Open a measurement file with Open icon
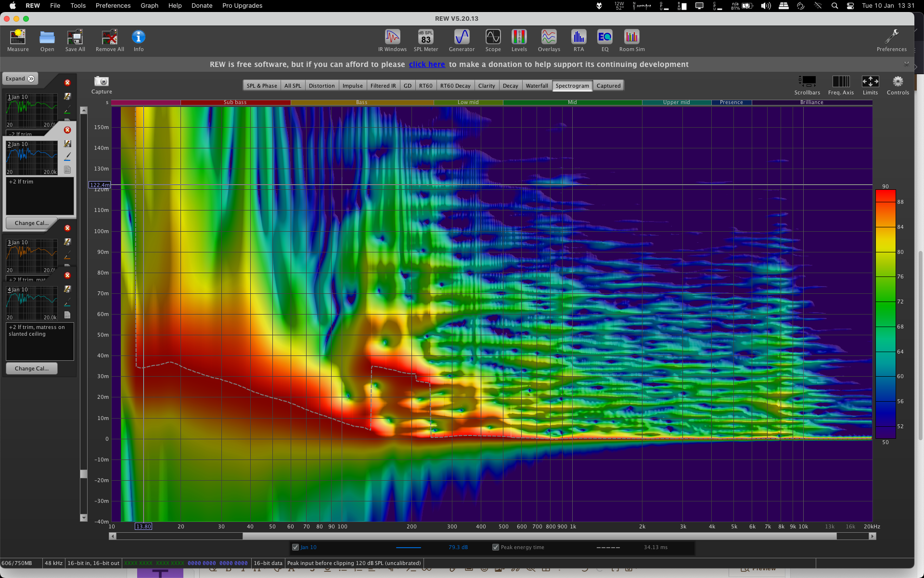The width and height of the screenshot is (924, 578). tap(47, 40)
